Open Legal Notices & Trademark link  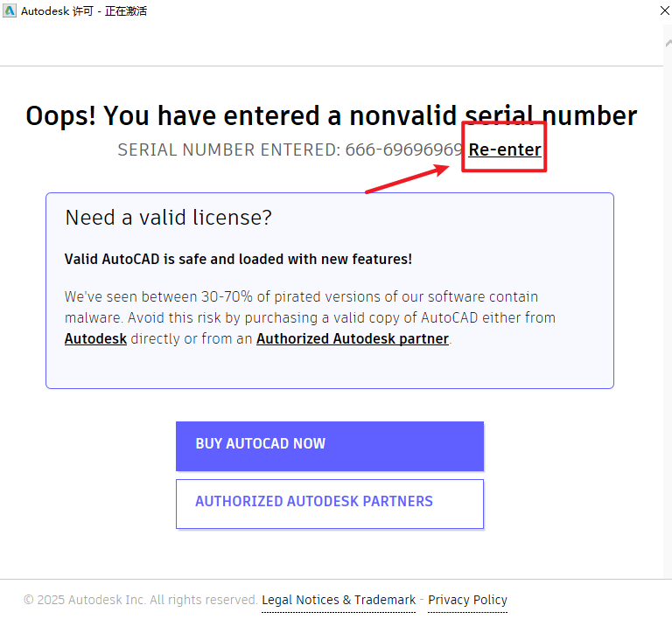339,600
